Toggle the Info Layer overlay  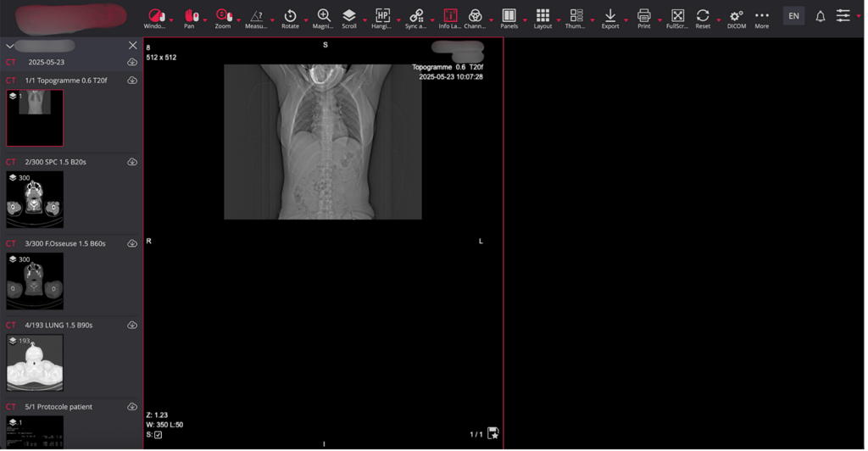[450, 15]
